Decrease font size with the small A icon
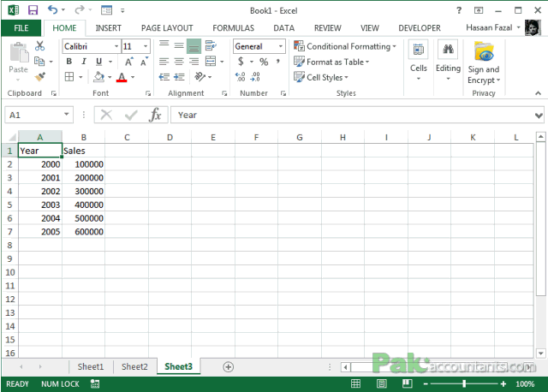The width and height of the screenshot is (548, 392). [x=144, y=62]
